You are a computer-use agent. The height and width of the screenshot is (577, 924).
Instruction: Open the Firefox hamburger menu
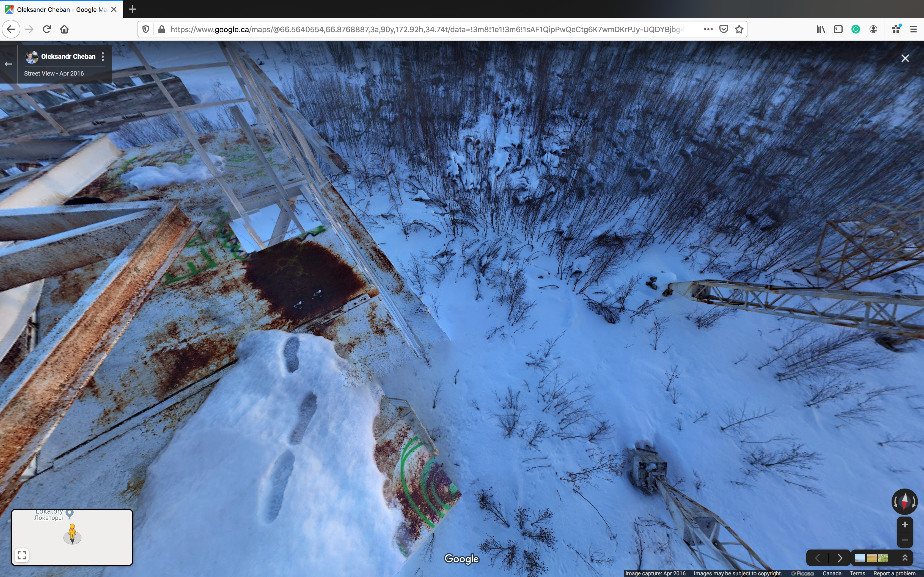click(913, 29)
